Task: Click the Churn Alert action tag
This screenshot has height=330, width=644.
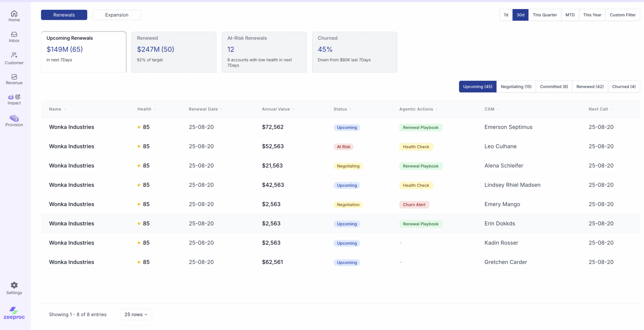Action: pyautogui.click(x=414, y=205)
